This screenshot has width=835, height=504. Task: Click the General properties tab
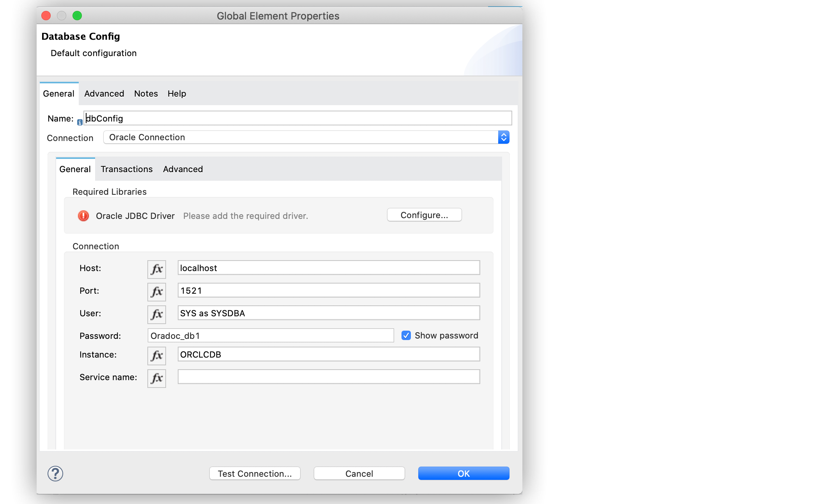(58, 93)
